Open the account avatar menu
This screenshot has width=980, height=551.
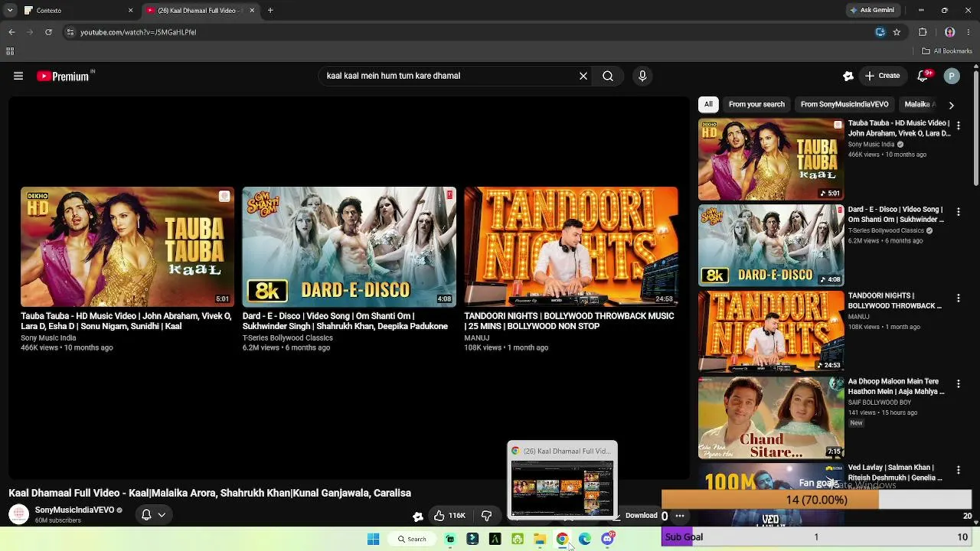(x=952, y=76)
